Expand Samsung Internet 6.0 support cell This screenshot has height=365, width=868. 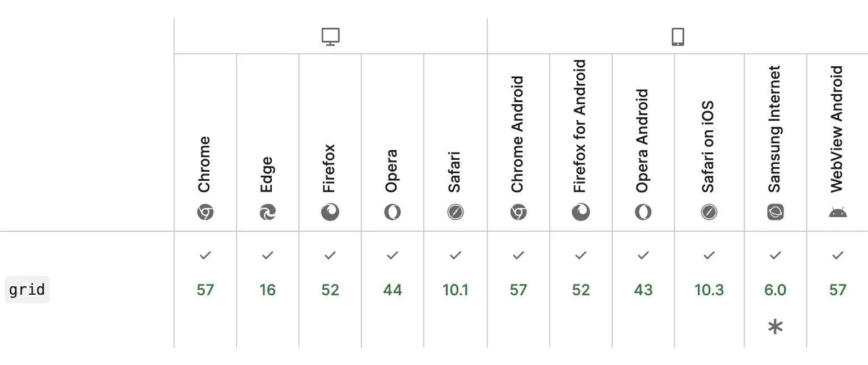pyautogui.click(x=775, y=290)
